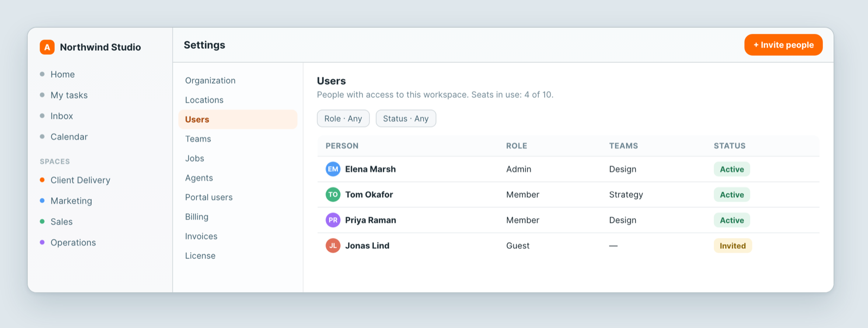868x328 pixels.
Task: Open the Client Delivery space
Action: [x=80, y=180]
